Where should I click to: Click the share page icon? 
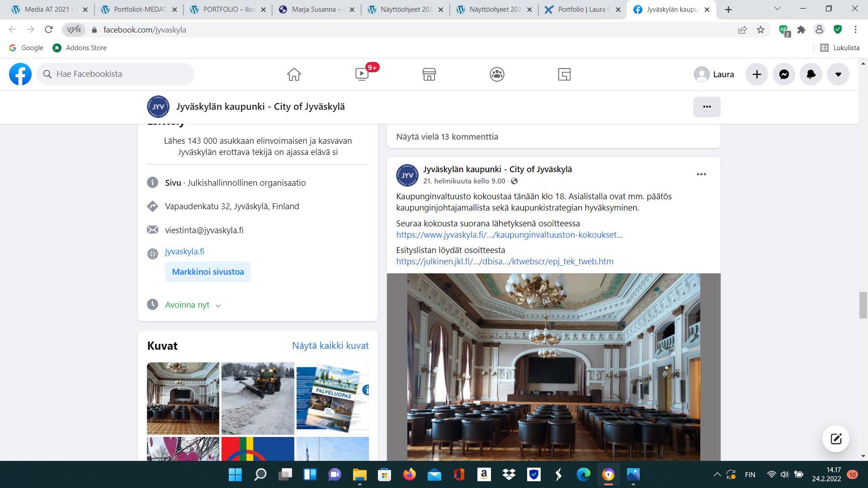click(742, 30)
